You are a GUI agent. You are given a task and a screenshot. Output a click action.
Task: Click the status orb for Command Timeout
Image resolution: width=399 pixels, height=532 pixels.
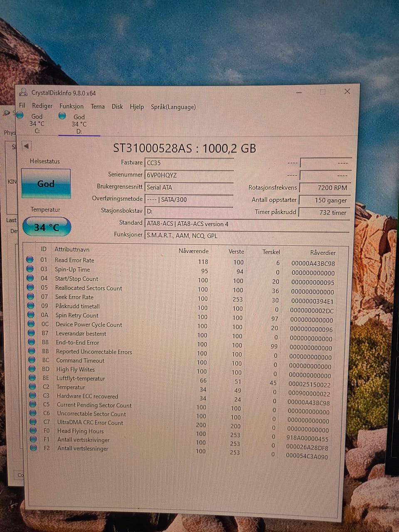coord(32,360)
